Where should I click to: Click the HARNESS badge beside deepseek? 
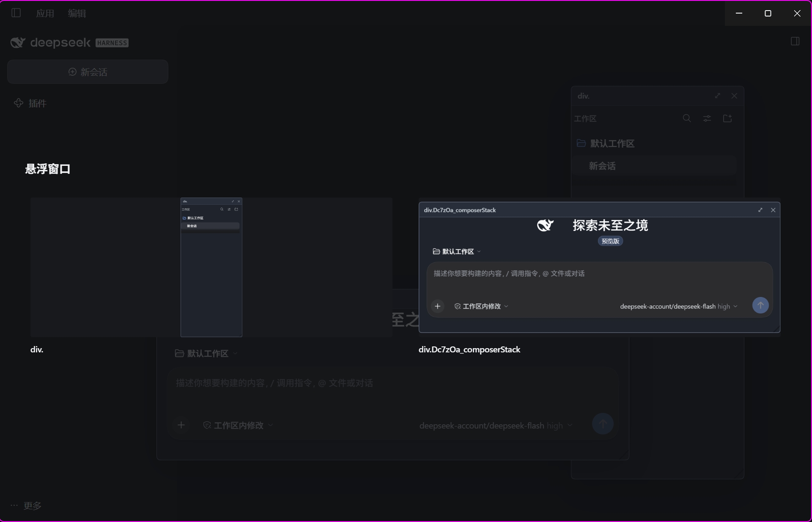[x=112, y=43]
